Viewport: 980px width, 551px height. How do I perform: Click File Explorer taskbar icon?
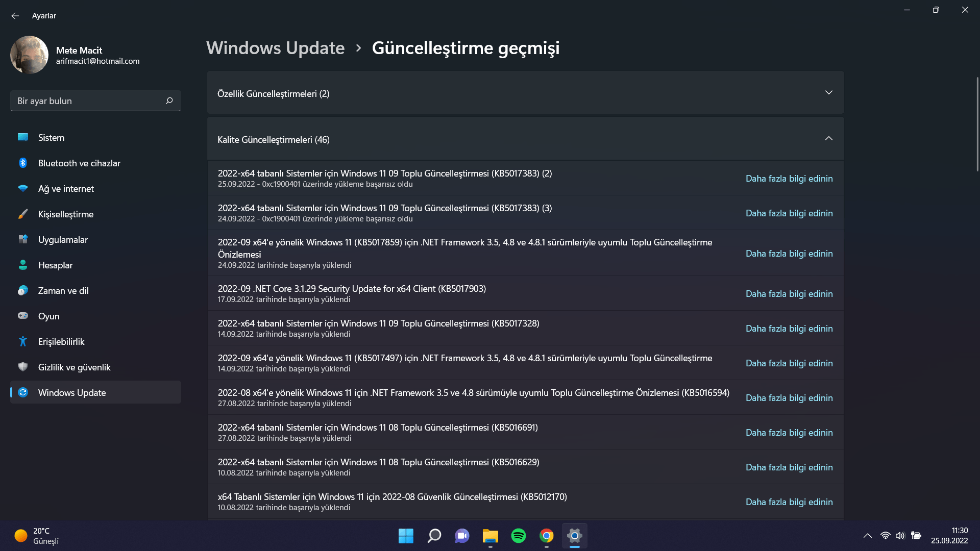tap(490, 536)
